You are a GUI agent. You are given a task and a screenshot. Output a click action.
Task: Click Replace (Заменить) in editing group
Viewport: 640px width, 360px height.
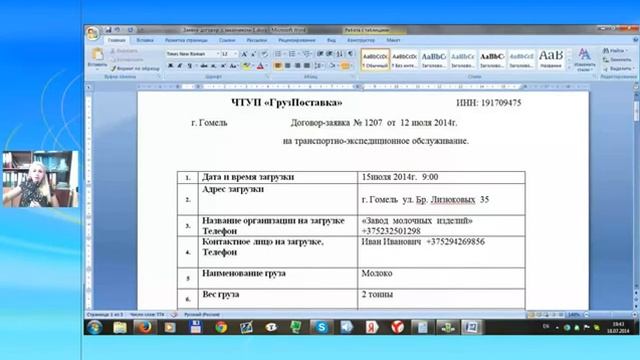pos(618,60)
